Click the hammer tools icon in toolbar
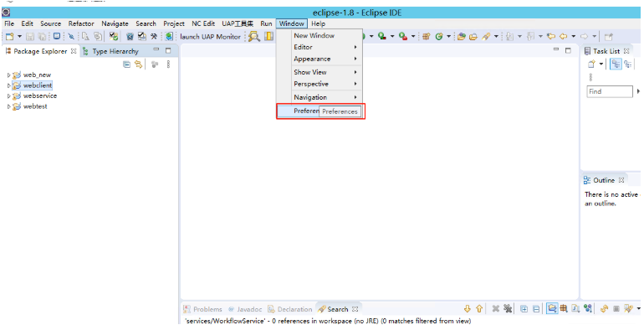The height and width of the screenshot is (325, 644). coord(154,37)
